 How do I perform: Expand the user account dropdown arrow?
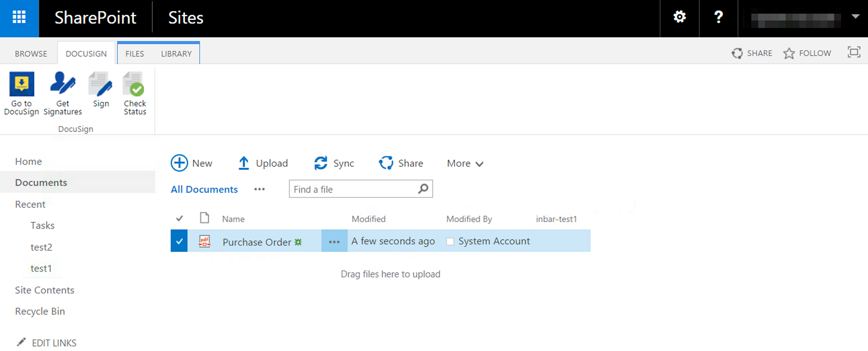(x=855, y=17)
